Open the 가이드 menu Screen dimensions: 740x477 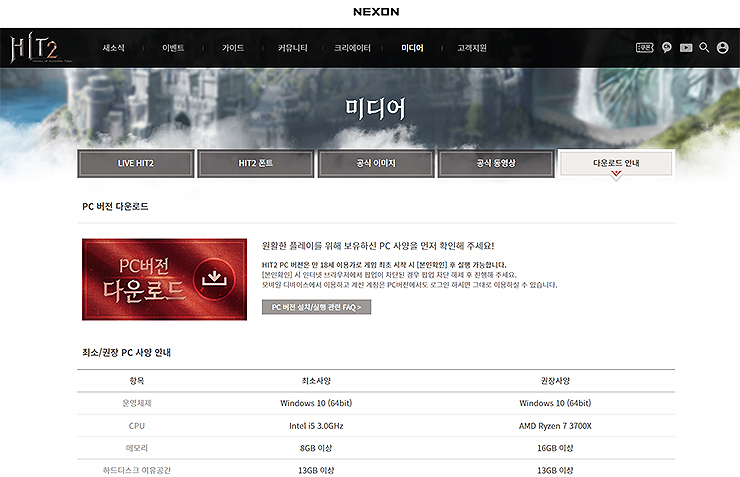(233, 48)
